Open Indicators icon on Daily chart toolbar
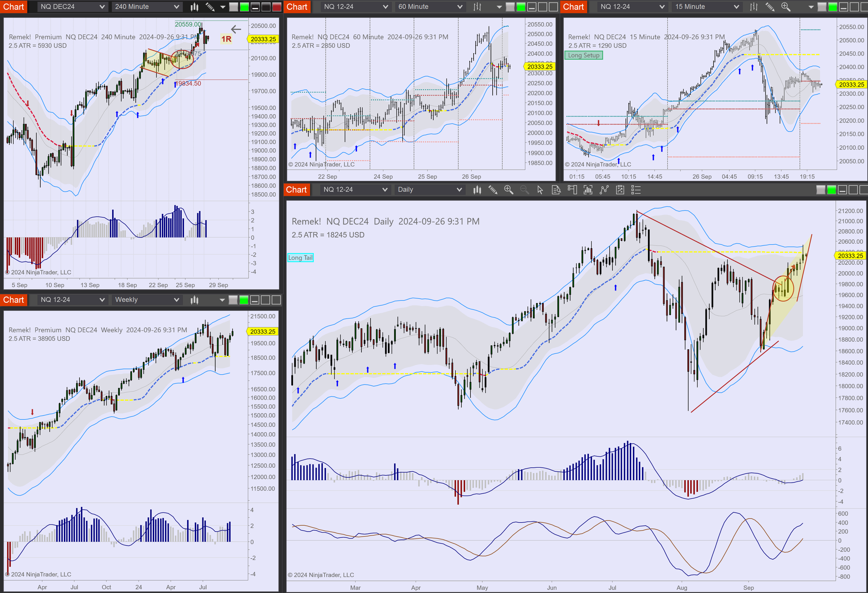This screenshot has width=868, height=593. pos(604,190)
